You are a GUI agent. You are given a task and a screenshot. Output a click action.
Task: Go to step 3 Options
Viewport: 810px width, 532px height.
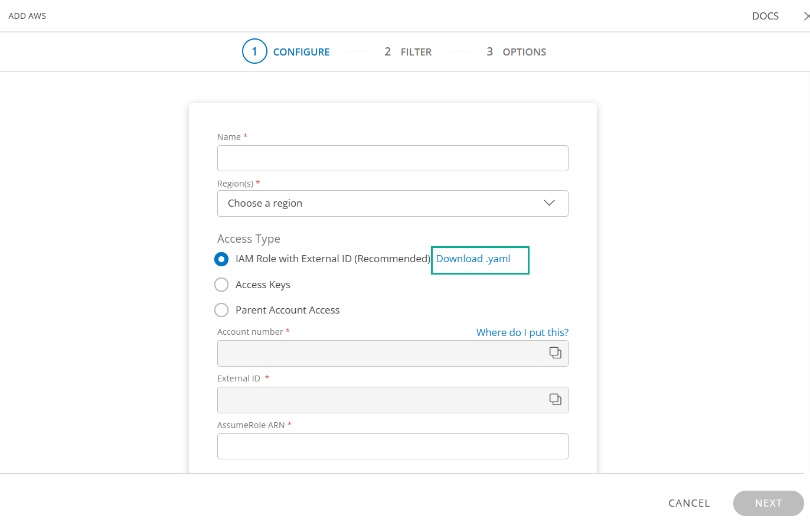516,52
